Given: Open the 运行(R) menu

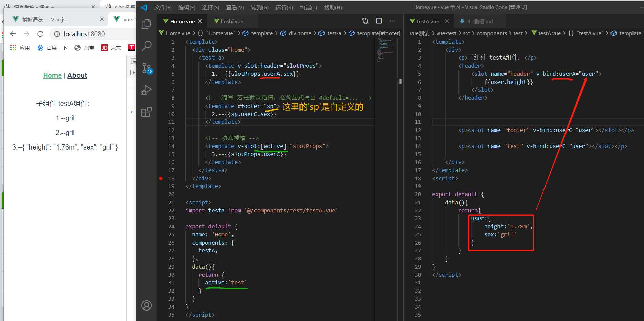Looking at the screenshot, I should pyautogui.click(x=284, y=7).
